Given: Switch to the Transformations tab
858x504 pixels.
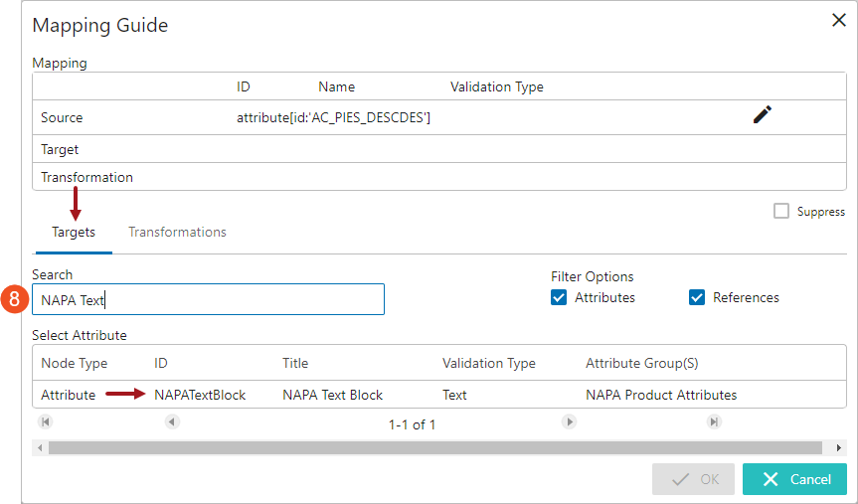Looking at the screenshot, I should (177, 232).
